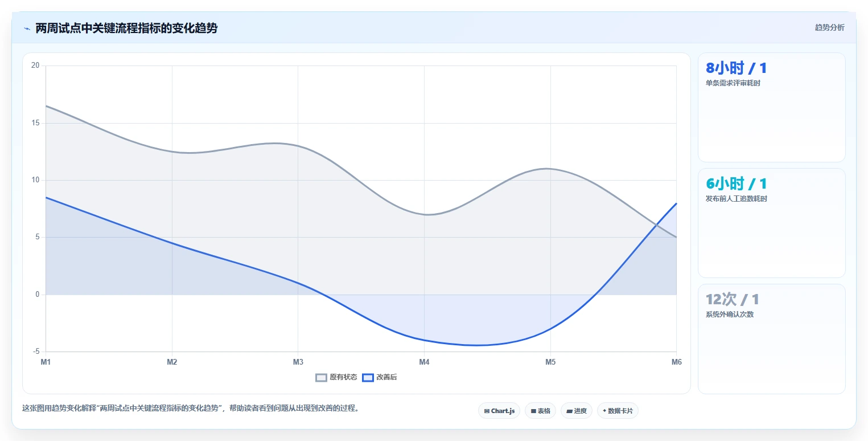Click the 单条需求评审耗时 label
Screen dimensions: 868x441
[x=733, y=83]
